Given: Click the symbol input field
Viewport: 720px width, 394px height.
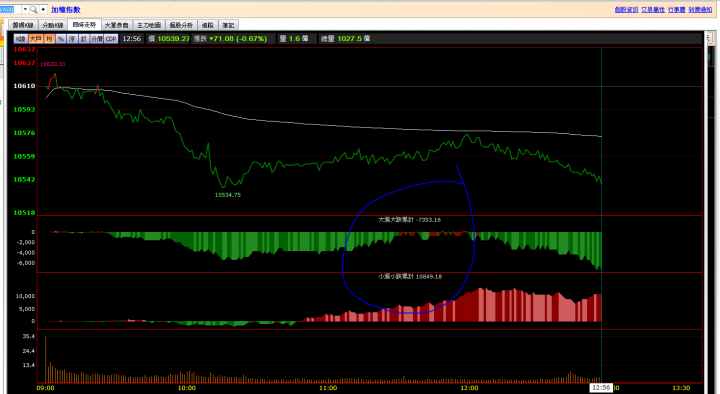Looking at the screenshot, I should (x=11, y=9).
